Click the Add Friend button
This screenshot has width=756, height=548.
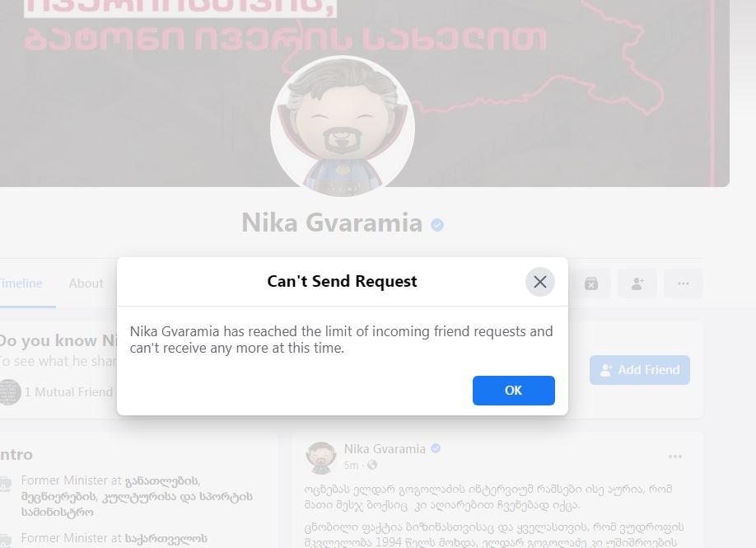639,370
